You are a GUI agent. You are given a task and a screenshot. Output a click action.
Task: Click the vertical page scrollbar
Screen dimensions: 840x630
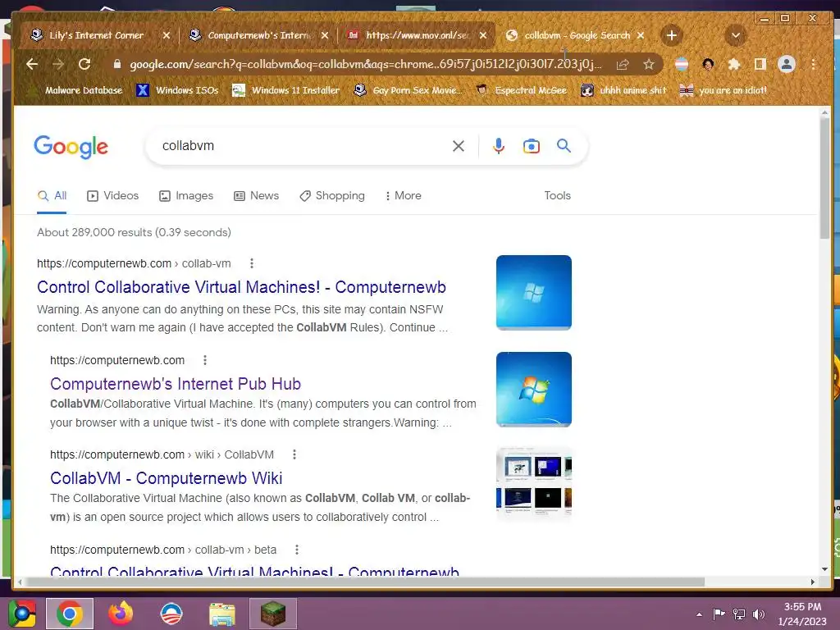(x=824, y=178)
